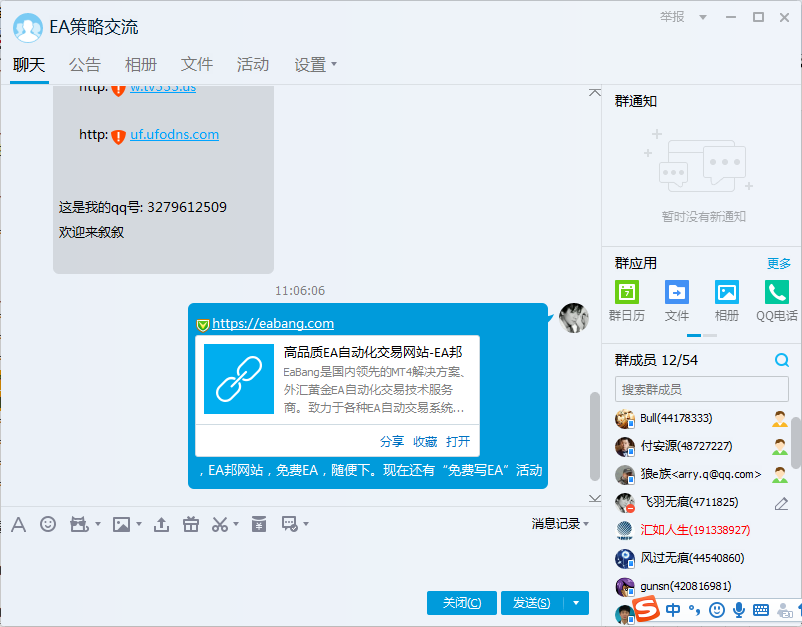Start a QQ电话 group call
Screen dimensions: 802x627
pos(776,301)
